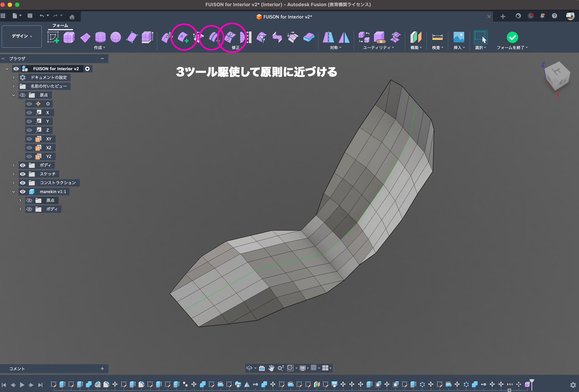The width and height of the screenshot is (579, 392).
Task: Select the Cylinder form tool
Action: coord(100,37)
